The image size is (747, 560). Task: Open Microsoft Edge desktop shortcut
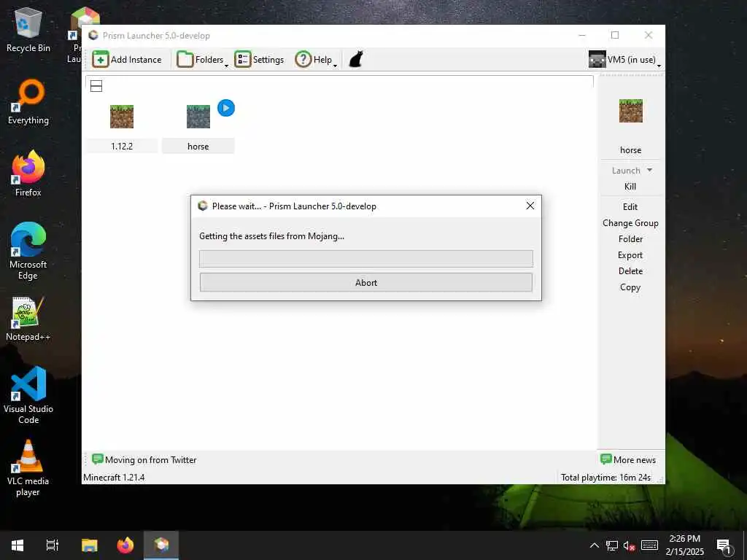[x=28, y=252]
